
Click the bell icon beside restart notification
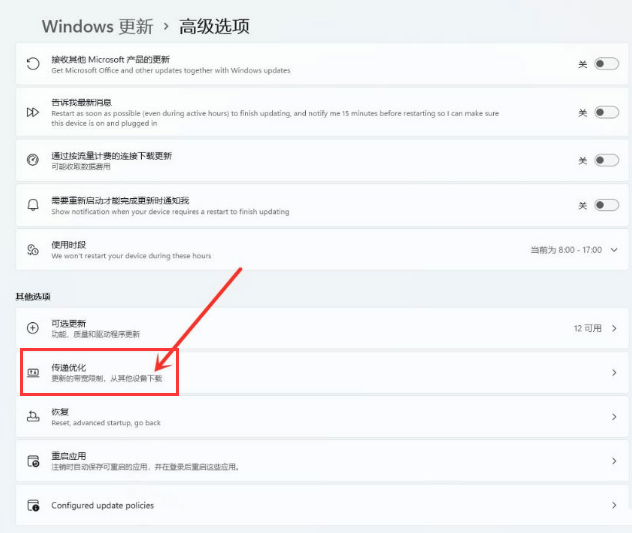33,205
